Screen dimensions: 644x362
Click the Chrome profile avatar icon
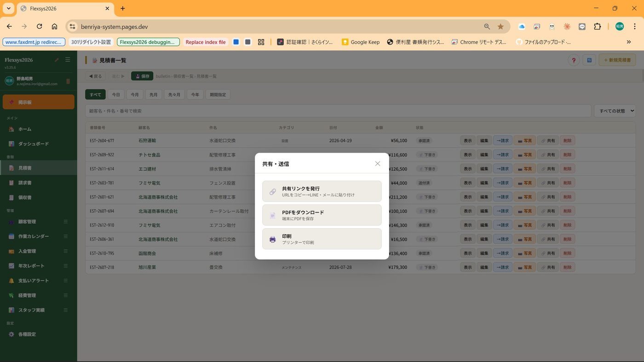coord(620,27)
